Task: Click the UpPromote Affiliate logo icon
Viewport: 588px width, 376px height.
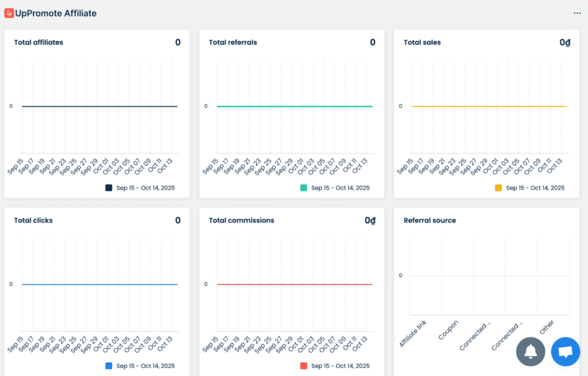Action: pyautogui.click(x=9, y=13)
